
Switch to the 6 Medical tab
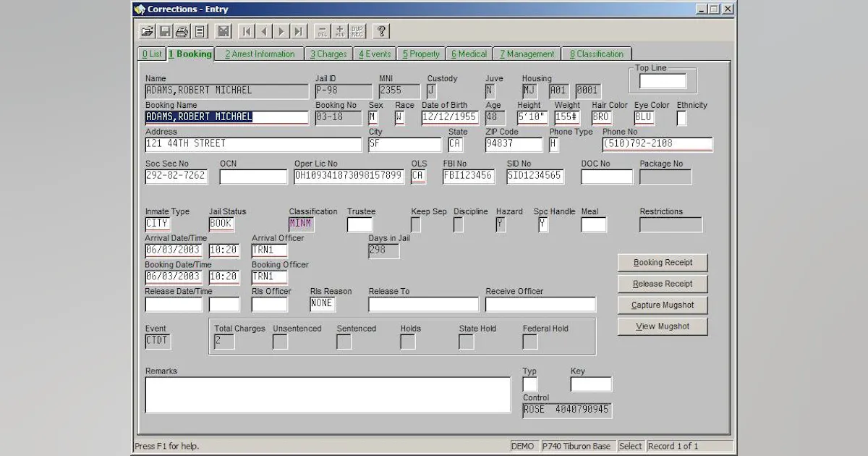(x=469, y=54)
